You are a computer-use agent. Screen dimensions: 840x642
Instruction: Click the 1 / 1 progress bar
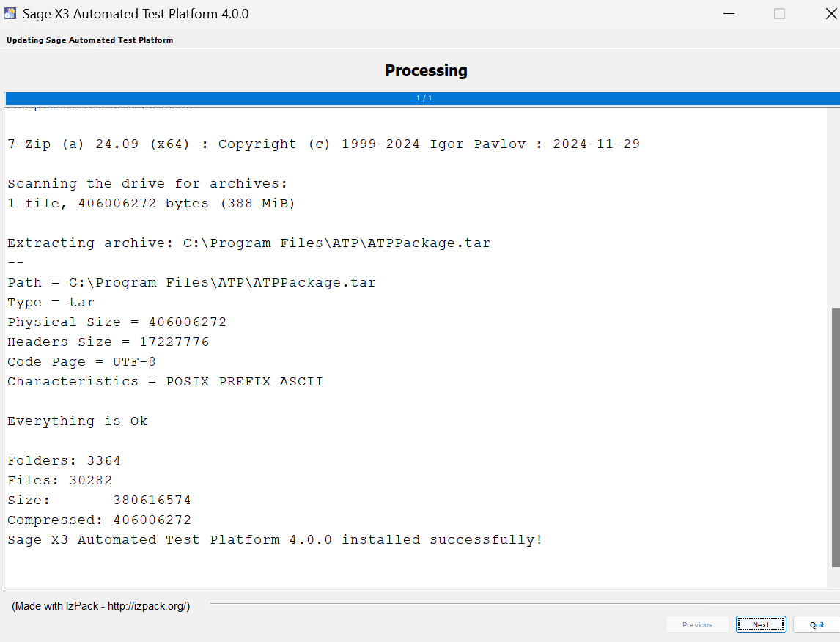(x=423, y=98)
